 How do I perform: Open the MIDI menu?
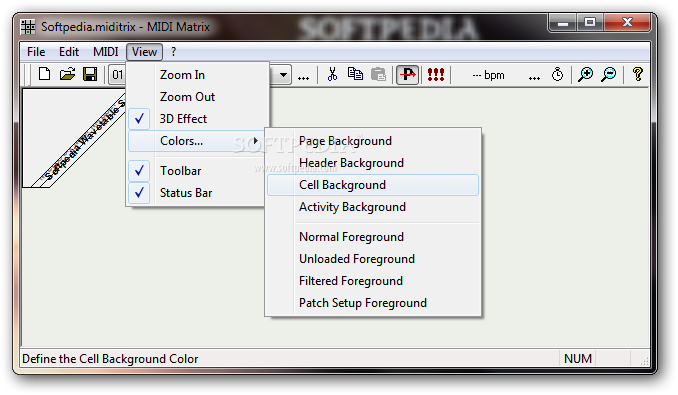click(x=106, y=52)
